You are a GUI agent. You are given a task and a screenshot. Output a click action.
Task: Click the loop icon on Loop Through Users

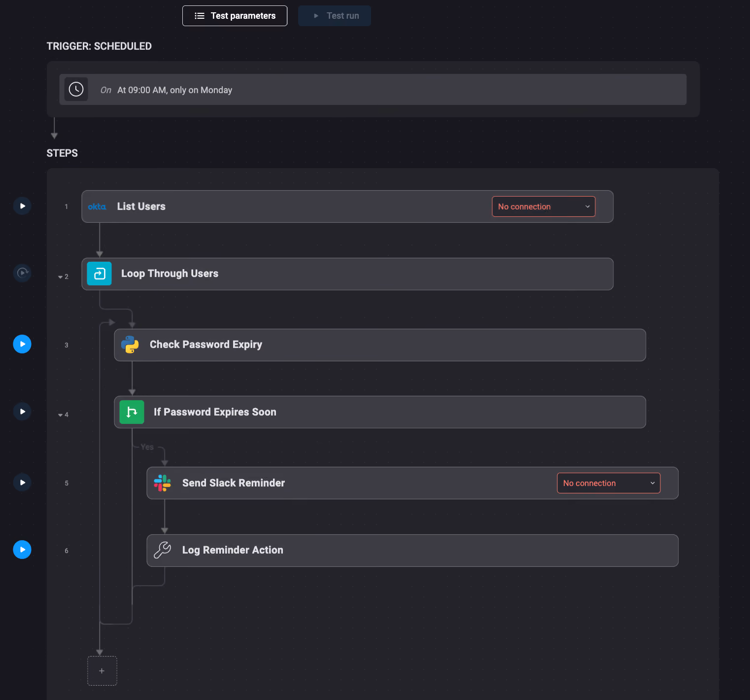(x=100, y=274)
